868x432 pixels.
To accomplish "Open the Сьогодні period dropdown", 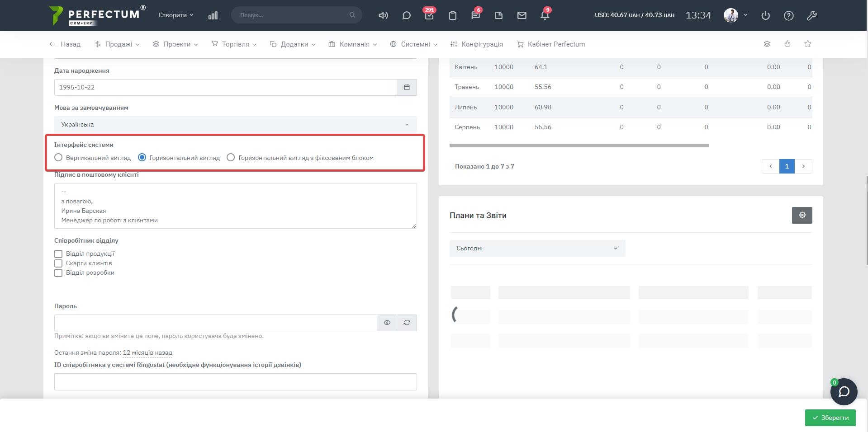I will pos(537,248).
